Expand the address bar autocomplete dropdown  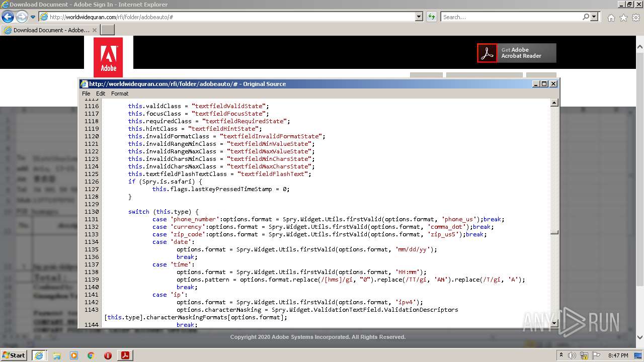tap(419, 17)
